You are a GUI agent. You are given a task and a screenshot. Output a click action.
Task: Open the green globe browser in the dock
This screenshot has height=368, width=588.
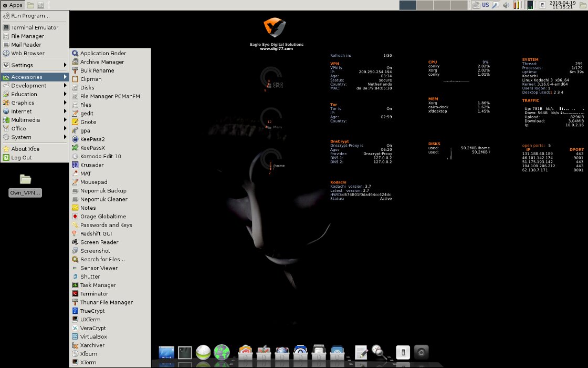click(x=222, y=352)
